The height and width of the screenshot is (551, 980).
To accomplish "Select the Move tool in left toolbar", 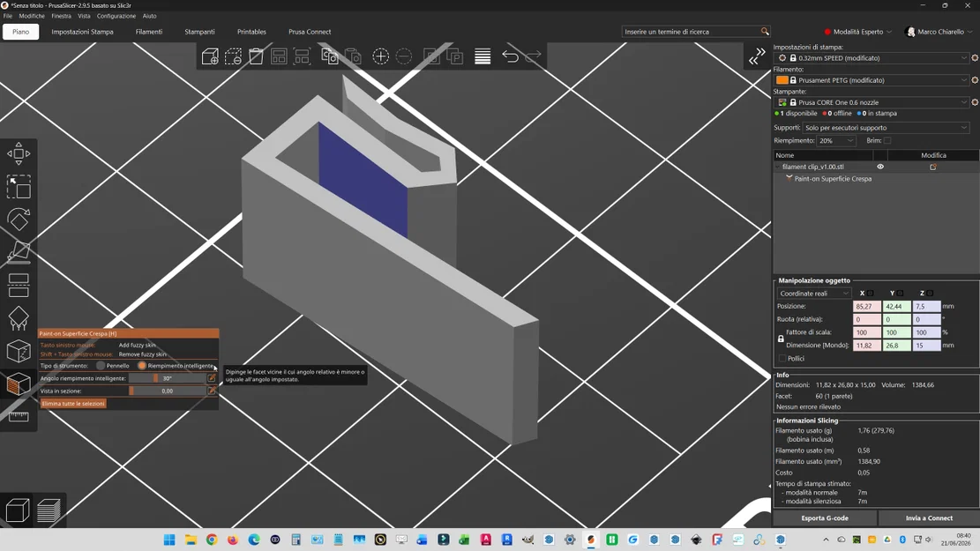I will (x=19, y=153).
